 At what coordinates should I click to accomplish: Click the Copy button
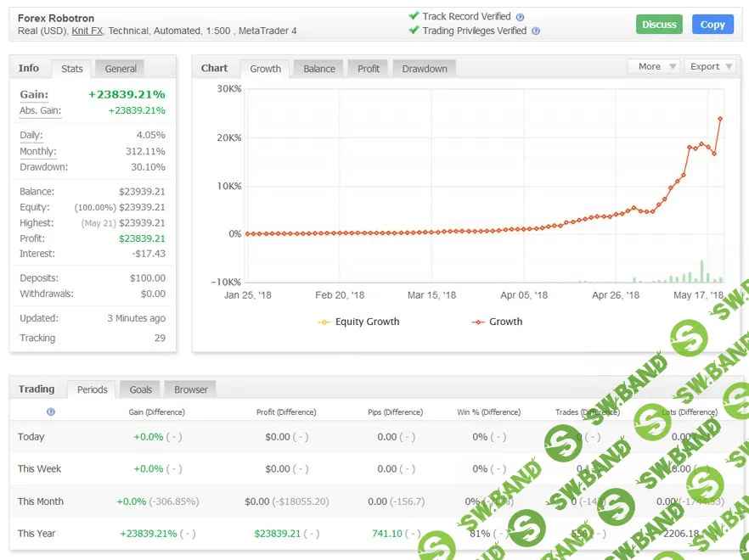click(x=712, y=25)
